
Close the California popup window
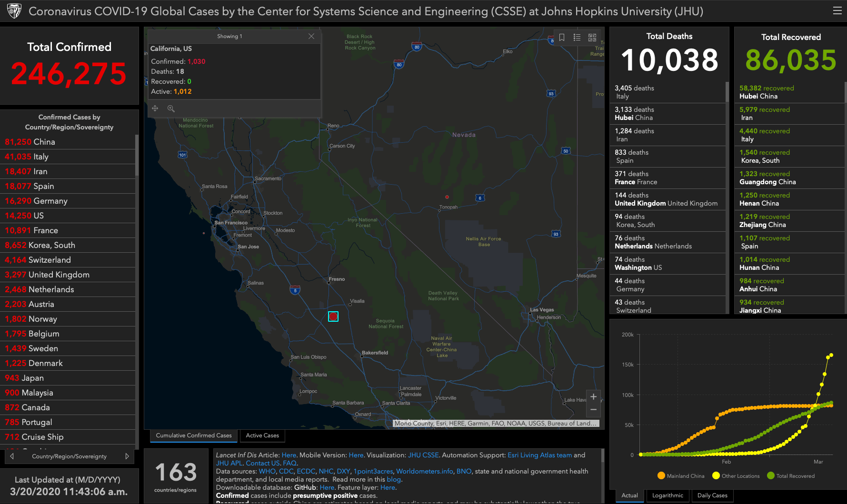311,36
